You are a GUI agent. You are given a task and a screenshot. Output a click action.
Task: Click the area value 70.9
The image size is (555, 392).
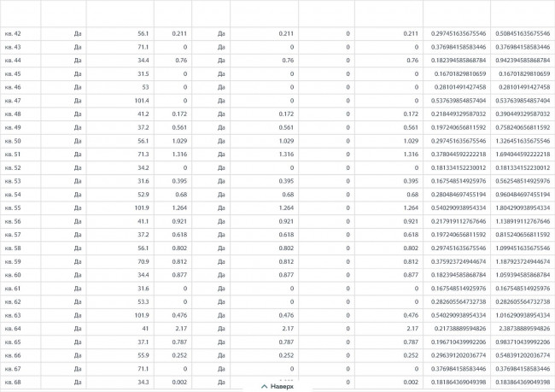pos(143,261)
